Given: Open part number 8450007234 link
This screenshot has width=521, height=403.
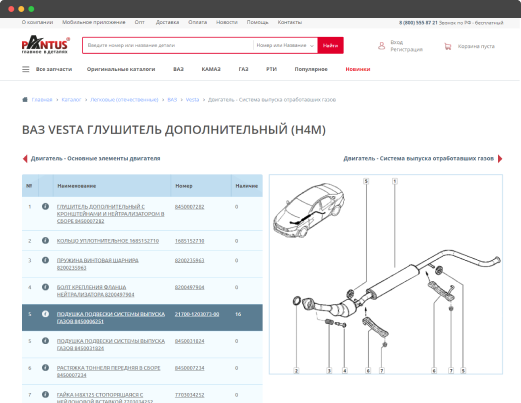Looking at the screenshot, I should pos(189,368).
